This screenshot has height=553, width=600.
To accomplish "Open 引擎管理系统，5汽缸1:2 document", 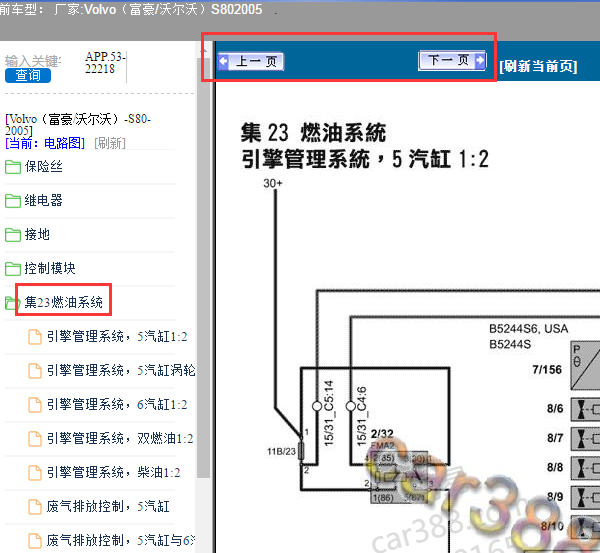I will [x=117, y=336].
